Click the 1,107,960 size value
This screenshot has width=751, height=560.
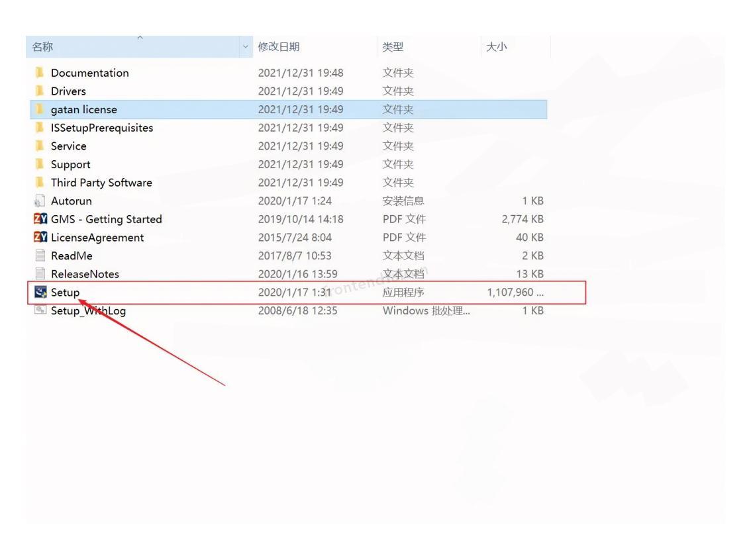pyautogui.click(x=515, y=293)
